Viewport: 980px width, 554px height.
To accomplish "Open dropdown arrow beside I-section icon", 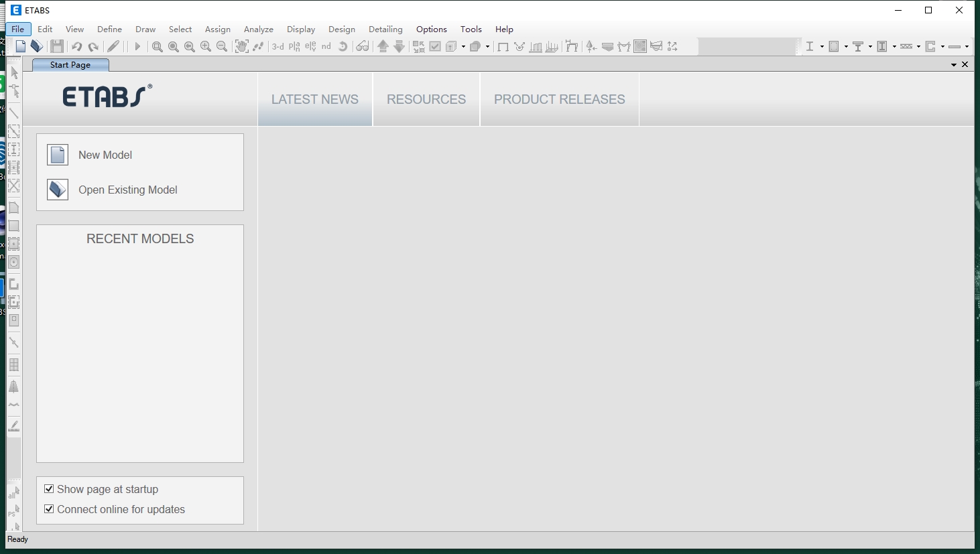I will [x=822, y=47].
